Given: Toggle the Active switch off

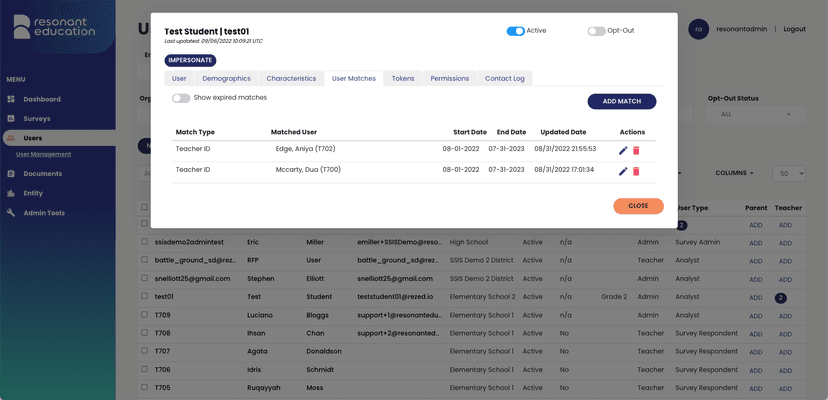Looking at the screenshot, I should (515, 31).
